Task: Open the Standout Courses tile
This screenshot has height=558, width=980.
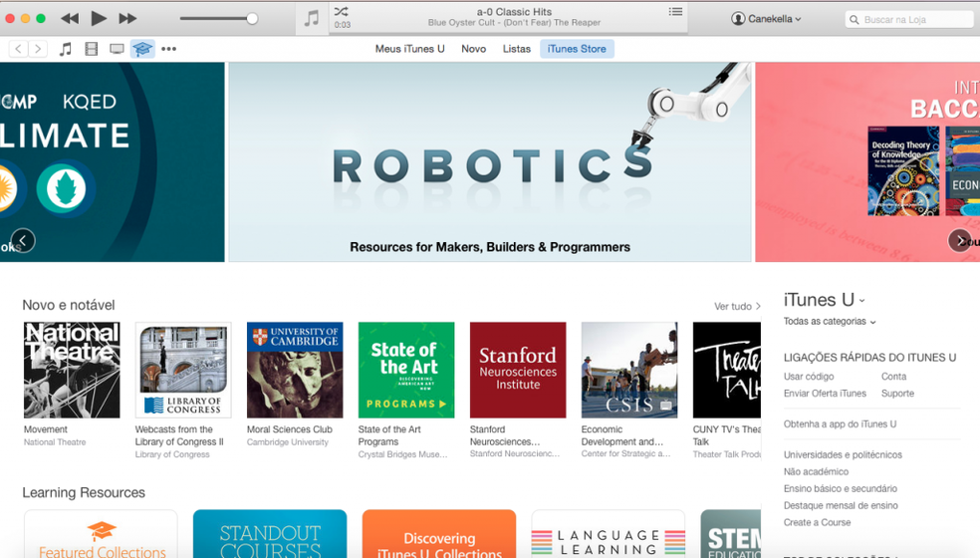Action: coord(270,534)
